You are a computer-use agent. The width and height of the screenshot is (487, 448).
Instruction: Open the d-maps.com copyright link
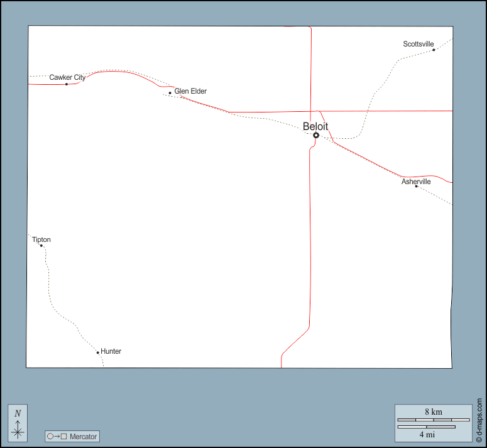coord(479,419)
